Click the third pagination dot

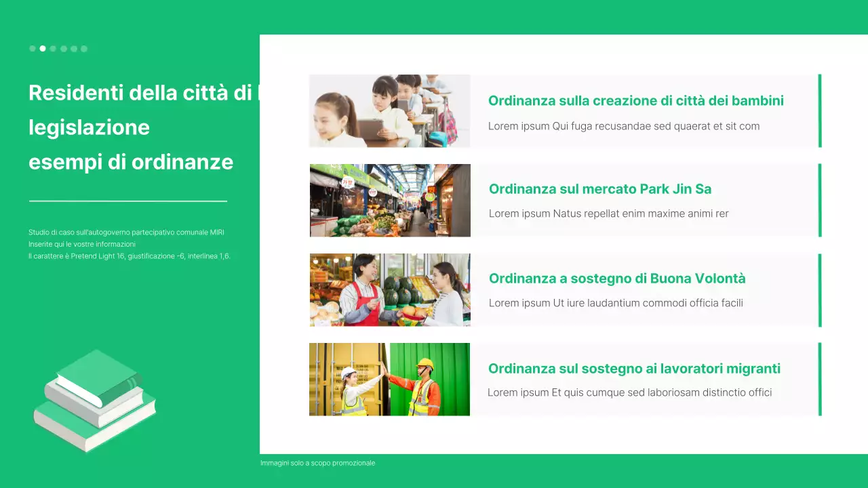tap(53, 48)
